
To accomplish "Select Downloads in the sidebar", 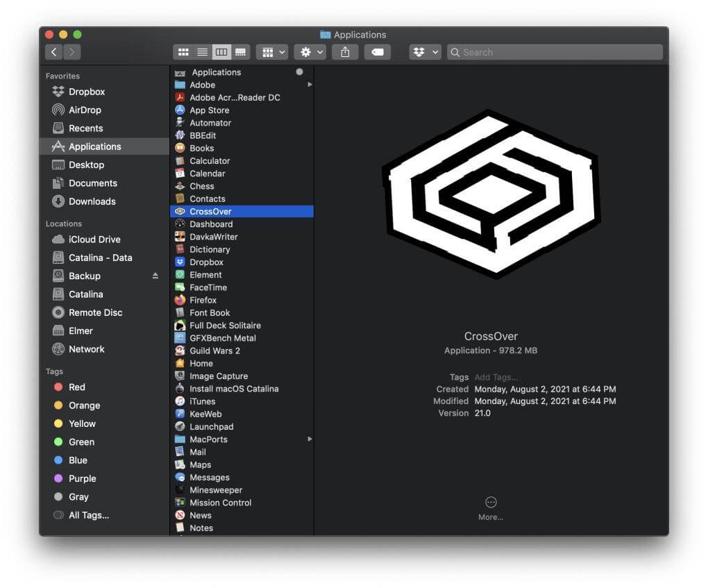I will [105, 201].
